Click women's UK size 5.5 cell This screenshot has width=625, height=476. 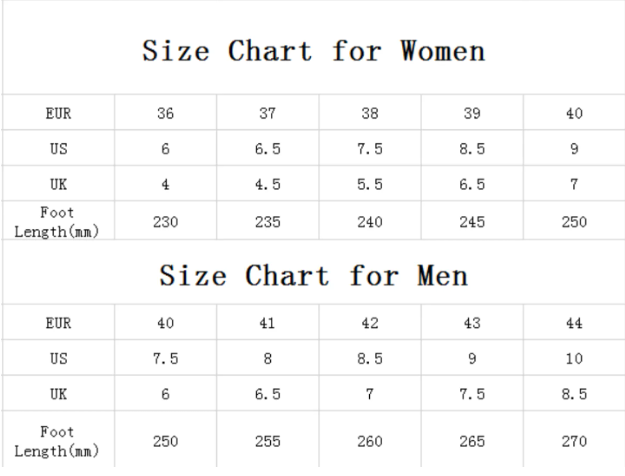370,183
